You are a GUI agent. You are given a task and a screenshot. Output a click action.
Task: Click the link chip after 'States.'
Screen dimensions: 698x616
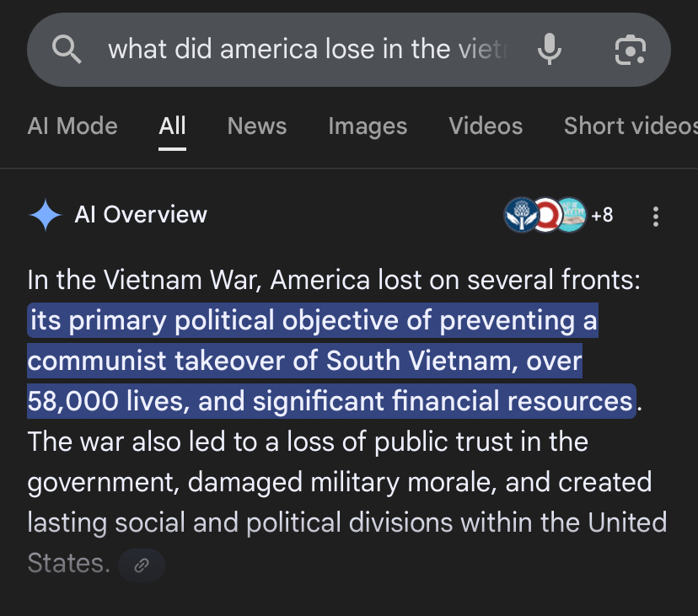coord(142,565)
